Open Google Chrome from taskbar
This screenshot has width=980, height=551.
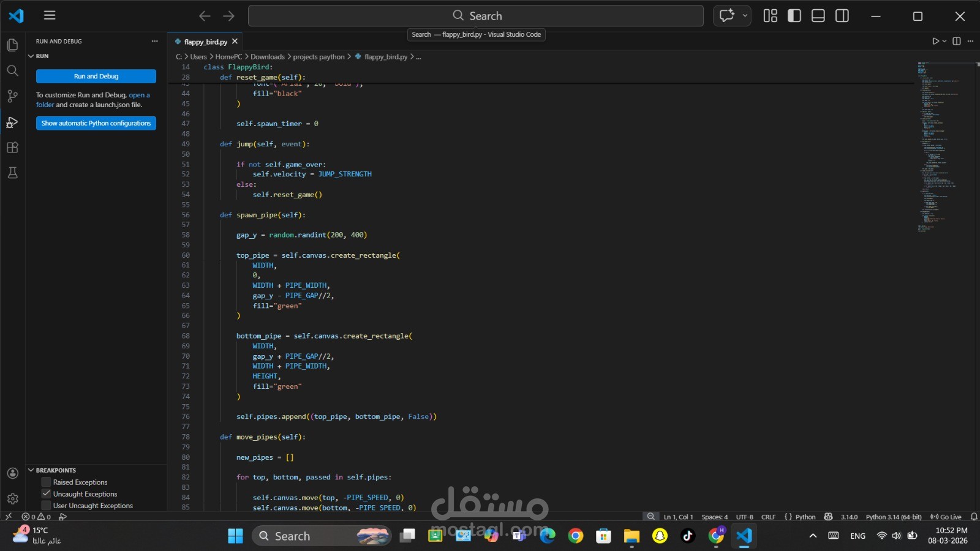click(x=576, y=536)
